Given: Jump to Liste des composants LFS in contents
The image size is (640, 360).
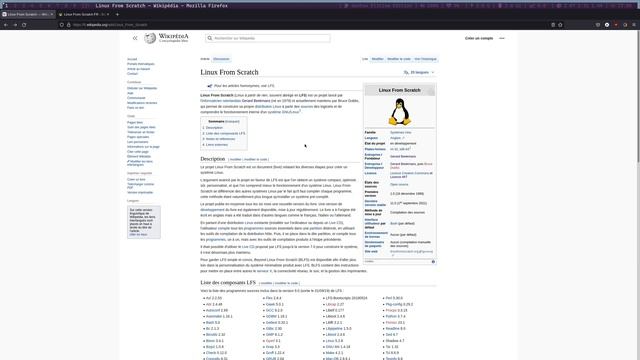Looking at the screenshot, I should (224, 133).
